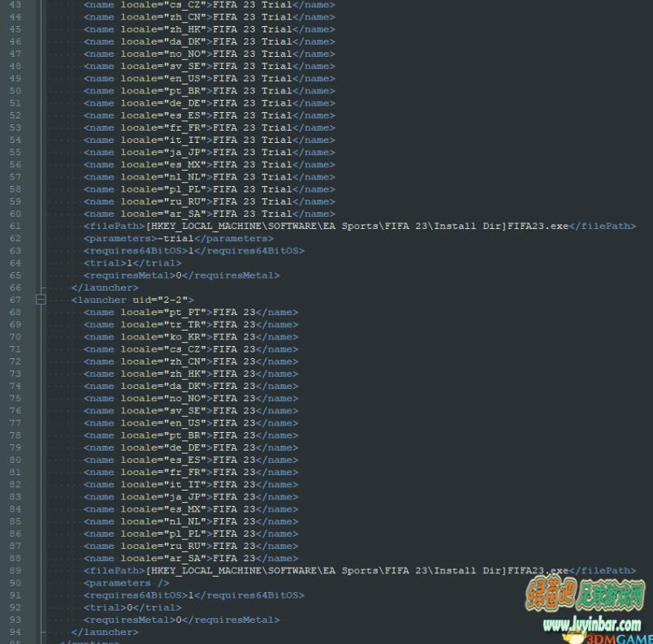
Task: Click the nl_NL "FIFA 23" name line 85
Action: tap(191, 521)
